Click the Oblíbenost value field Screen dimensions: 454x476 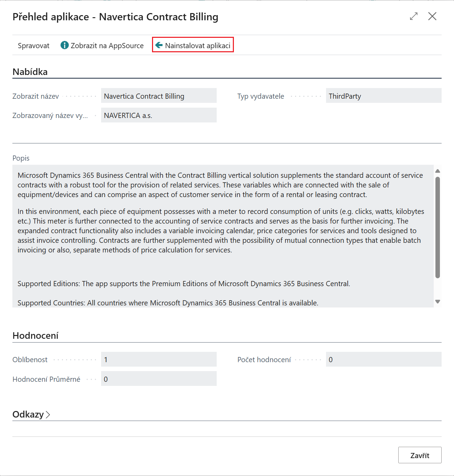tap(159, 360)
